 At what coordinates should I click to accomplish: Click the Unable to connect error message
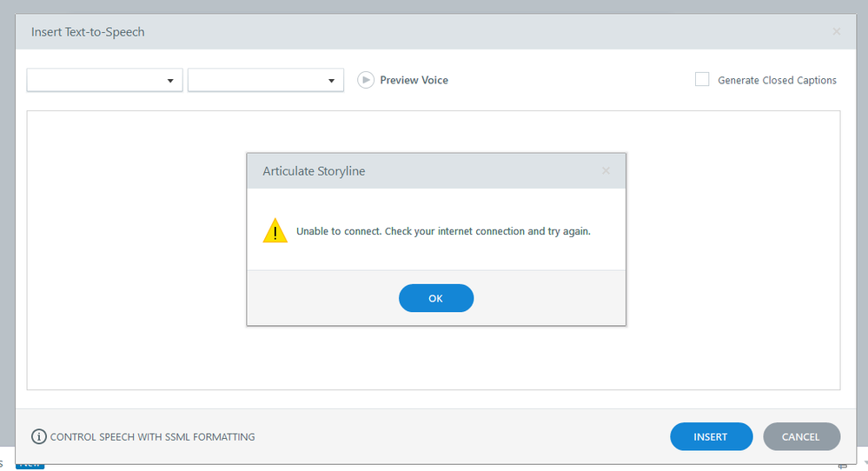[443, 232]
